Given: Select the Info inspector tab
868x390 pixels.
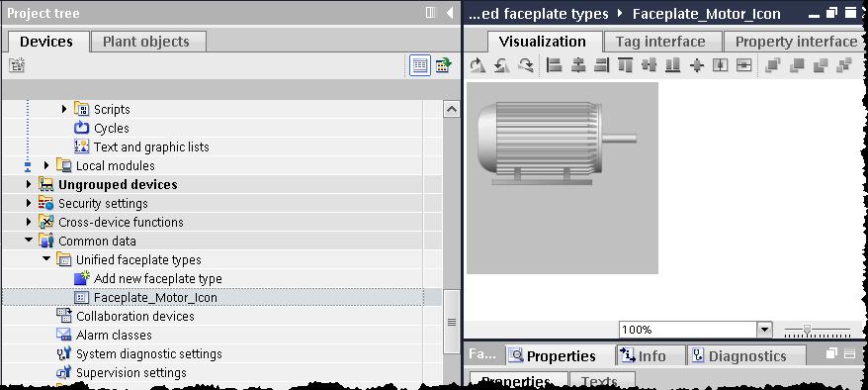Looking at the screenshot, I should click(651, 355).
